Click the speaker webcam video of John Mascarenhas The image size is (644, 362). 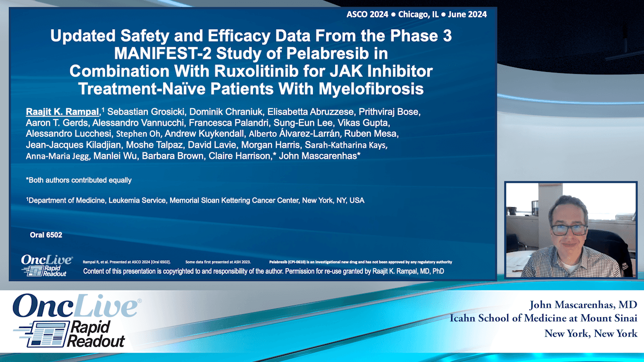point(571,230)
